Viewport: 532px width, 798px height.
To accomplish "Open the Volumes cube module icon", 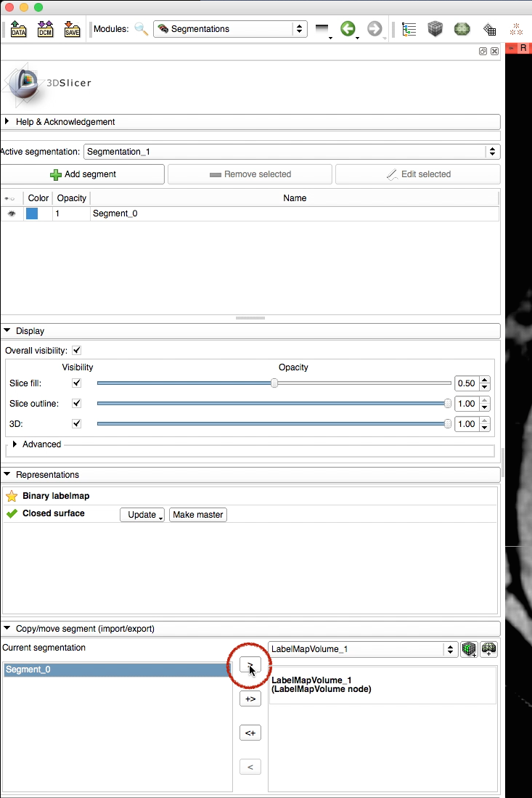I will 435,29.
